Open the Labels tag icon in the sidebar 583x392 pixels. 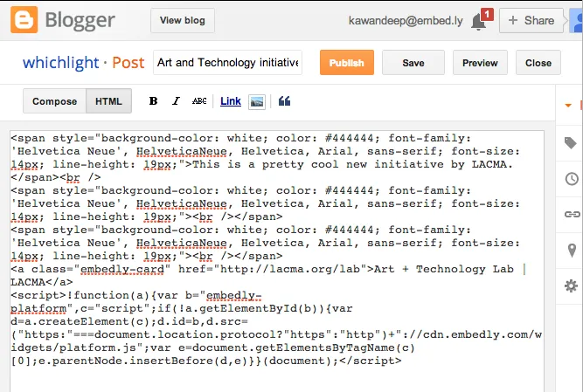click(x=571, y=143)
